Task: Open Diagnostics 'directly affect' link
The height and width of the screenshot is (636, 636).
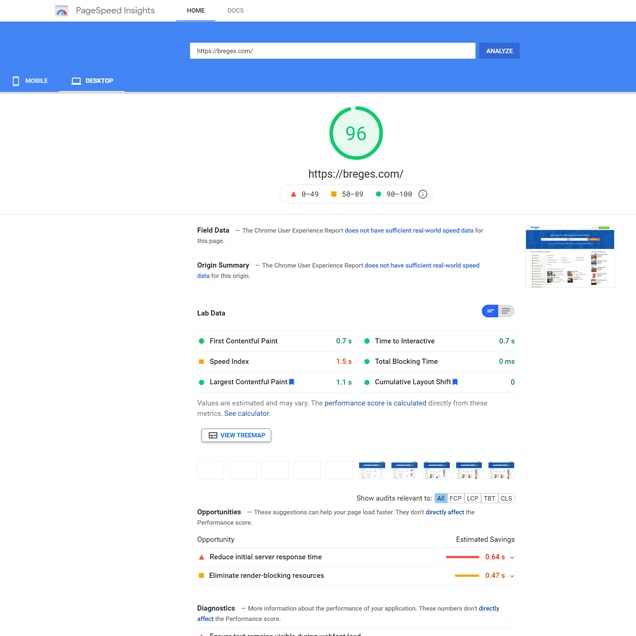Action: coord(489,608)
